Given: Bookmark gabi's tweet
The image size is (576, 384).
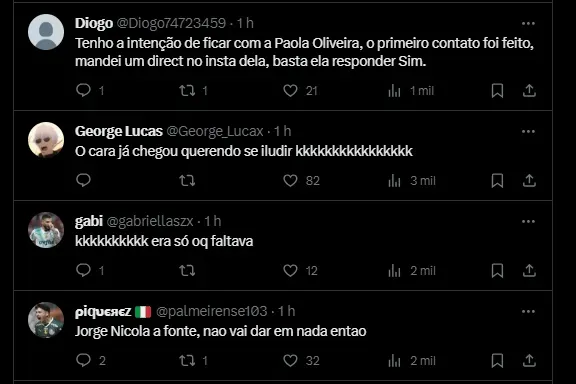Looking at the screenshot, I should [x=497, y=270].
